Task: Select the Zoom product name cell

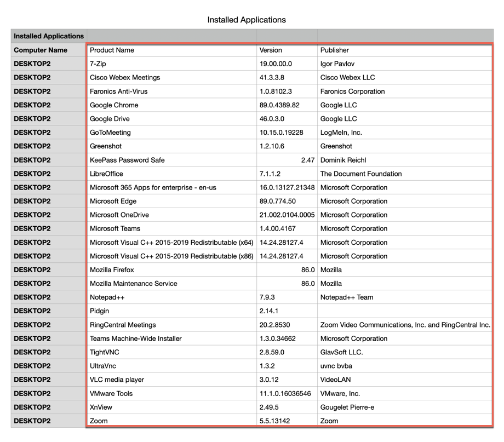Action: [x=171, y=421]
